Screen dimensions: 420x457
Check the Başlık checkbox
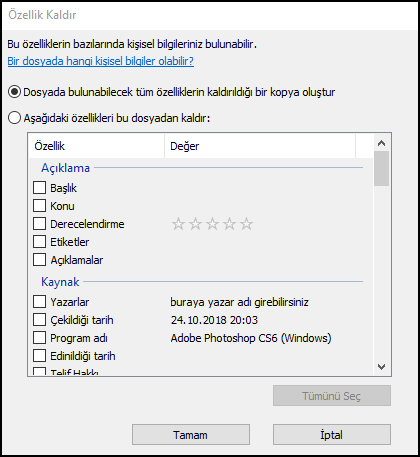click(39, 188)
